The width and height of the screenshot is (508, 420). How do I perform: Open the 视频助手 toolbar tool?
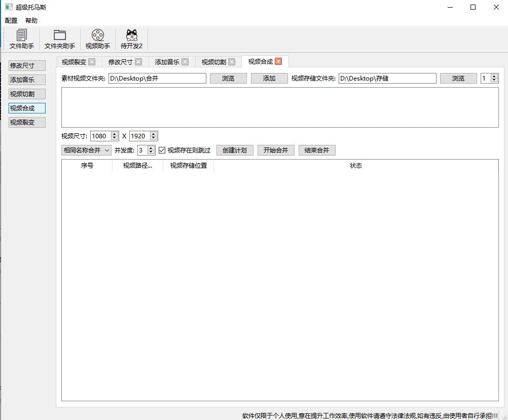coord(97,39)
